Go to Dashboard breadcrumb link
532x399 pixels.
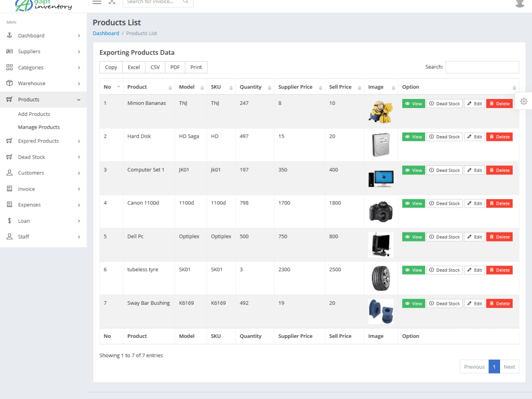point(106,33)
